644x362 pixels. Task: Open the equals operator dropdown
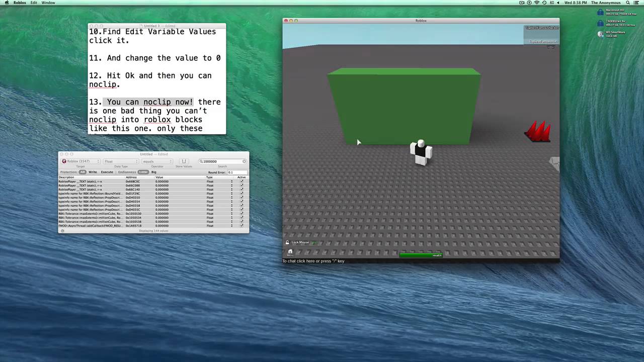157,161
